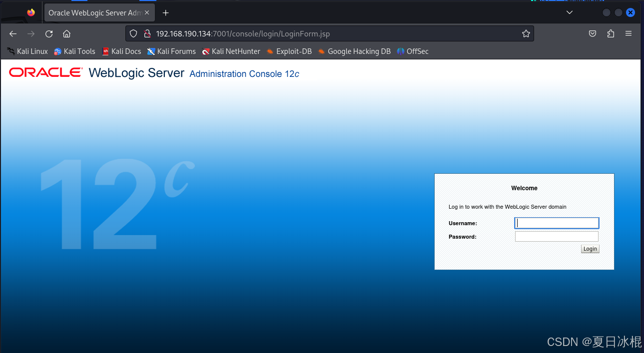Close the Firefox window
Screen dimensions: 644x353
tap(631, 13)
